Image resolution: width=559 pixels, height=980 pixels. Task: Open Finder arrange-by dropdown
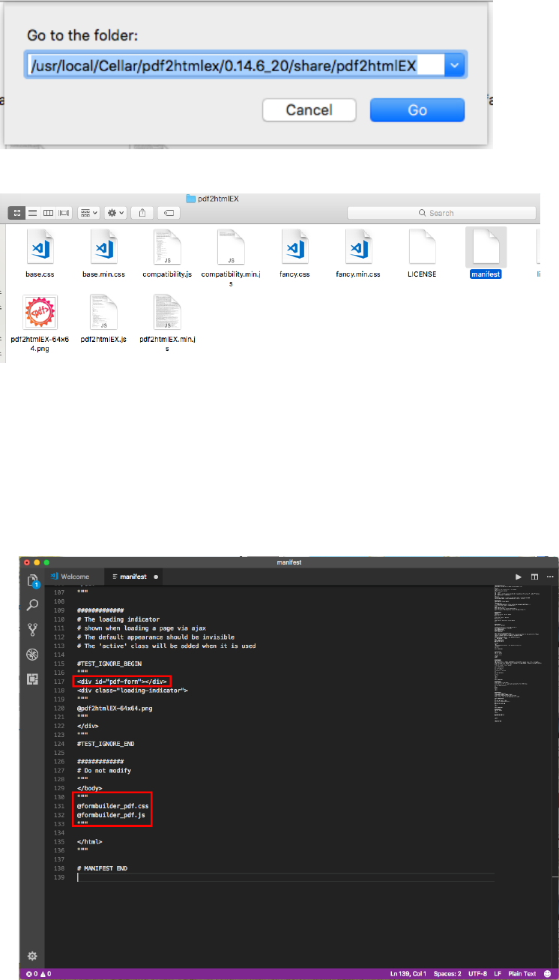point(88,213)
